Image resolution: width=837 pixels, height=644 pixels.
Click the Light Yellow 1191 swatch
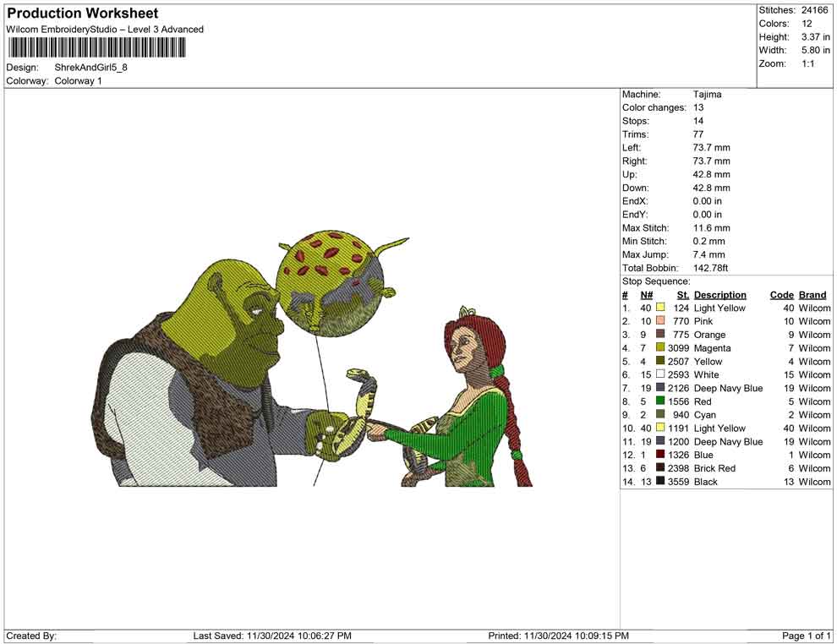[660, 428]
